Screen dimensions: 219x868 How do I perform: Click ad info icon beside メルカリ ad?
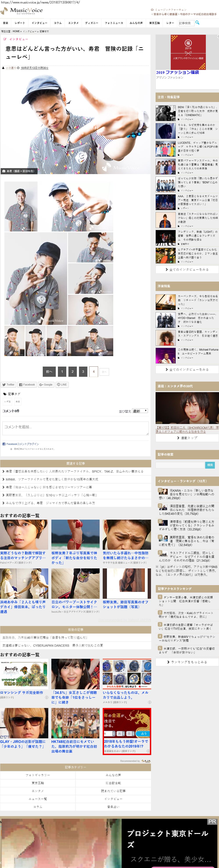[149, 702]
